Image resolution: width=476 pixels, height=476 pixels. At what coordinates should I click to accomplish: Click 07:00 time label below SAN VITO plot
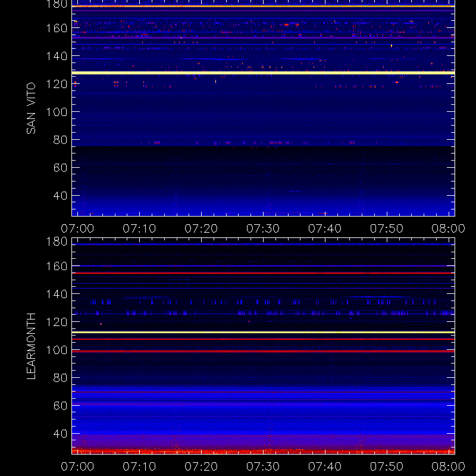(x=77, y=228)
